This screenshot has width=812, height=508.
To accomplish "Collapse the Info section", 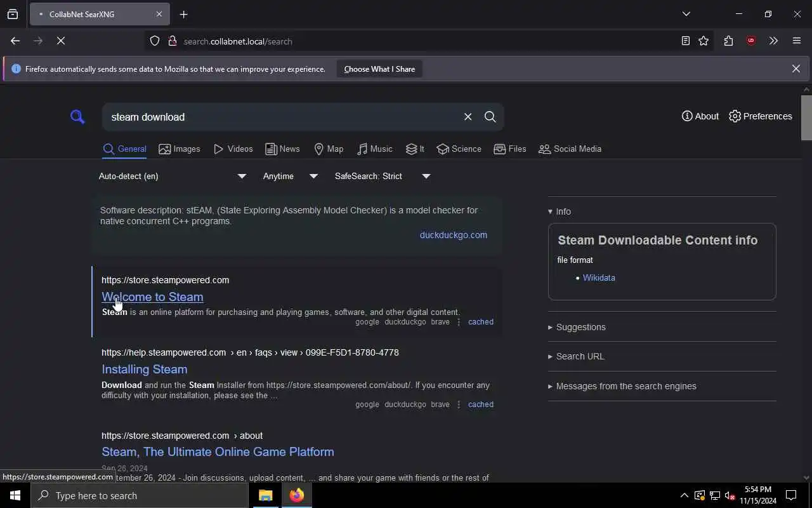I will point(560,211).
